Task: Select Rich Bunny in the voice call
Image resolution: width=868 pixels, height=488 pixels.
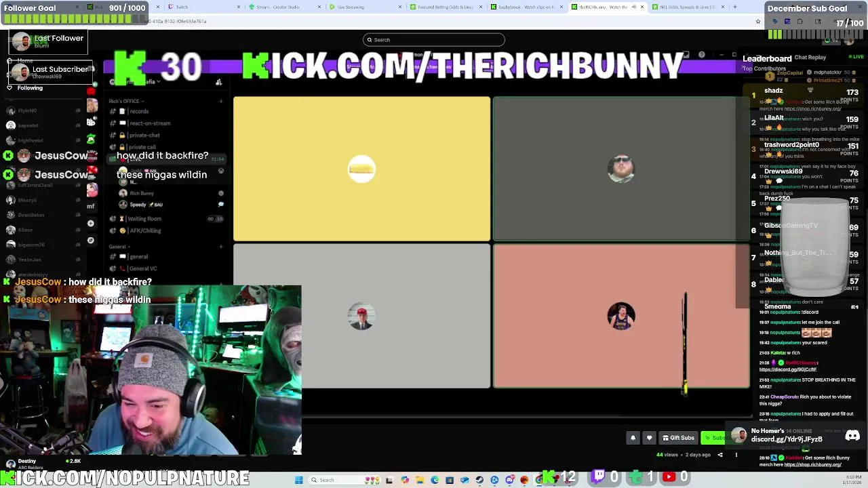Action: (141, 194)
